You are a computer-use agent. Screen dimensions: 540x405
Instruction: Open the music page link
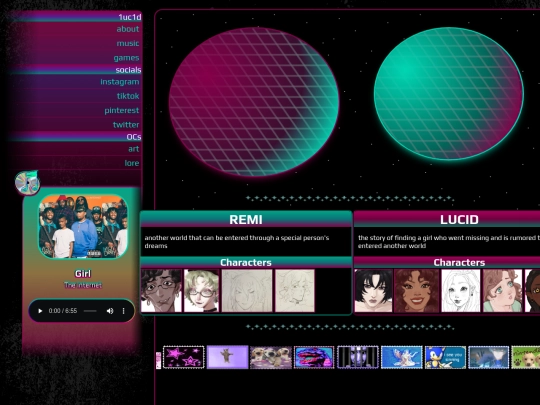click(128, 43)
